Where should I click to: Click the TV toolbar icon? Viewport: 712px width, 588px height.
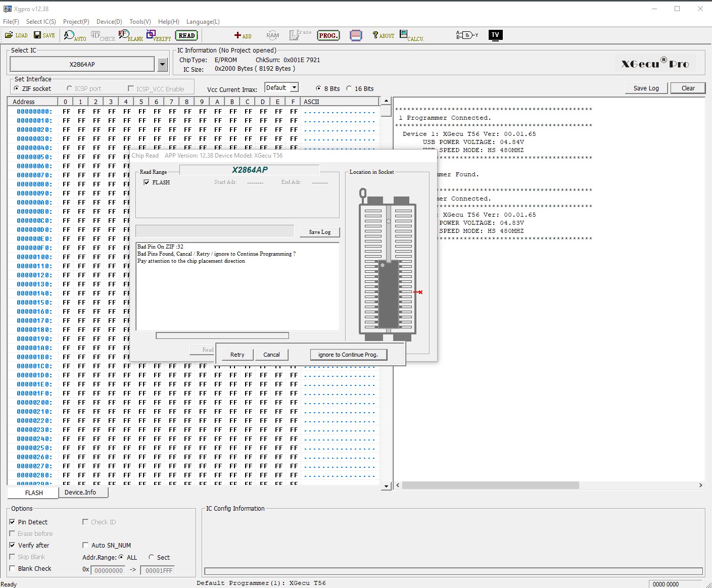[495, 35]
